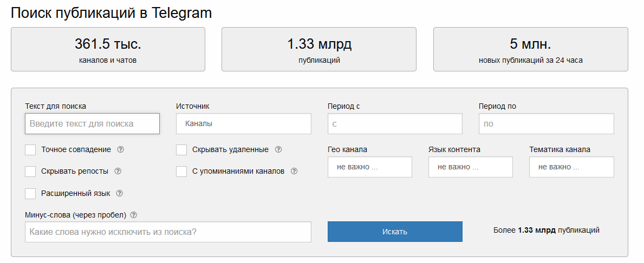Open help icon beside Точное совпадение
This screenshot has width=644, height=263.
pos(120,150)
